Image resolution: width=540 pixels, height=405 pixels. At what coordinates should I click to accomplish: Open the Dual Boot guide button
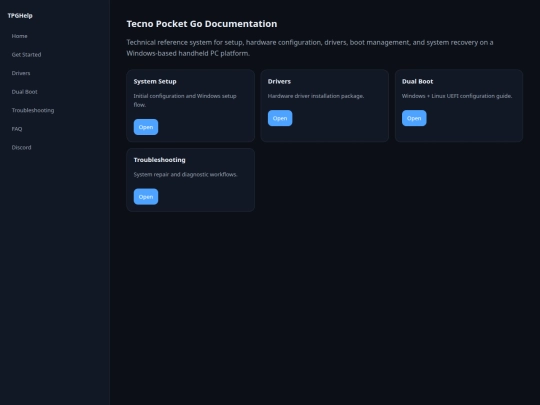(414, 118)
